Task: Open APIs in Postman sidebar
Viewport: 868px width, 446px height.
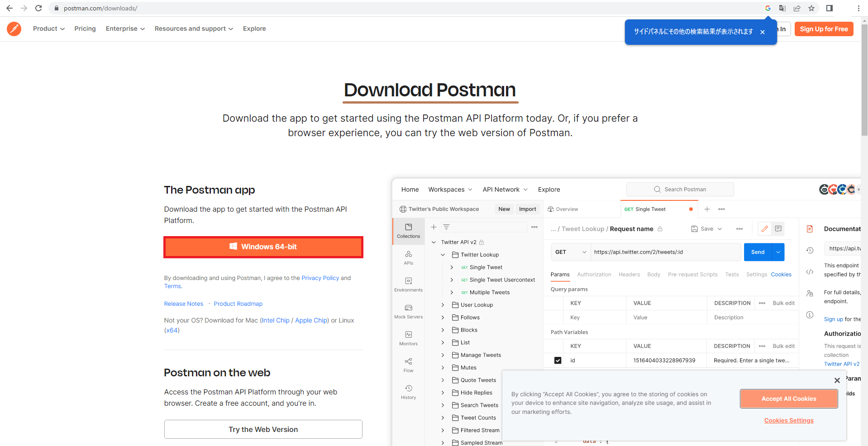Action: [x=409, y=258]
